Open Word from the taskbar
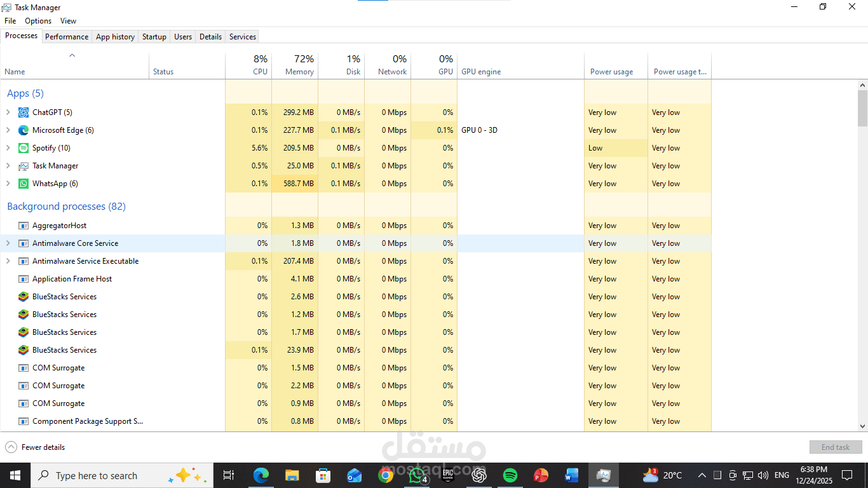The width and height of the screenshot is (868, 488). 572,475
